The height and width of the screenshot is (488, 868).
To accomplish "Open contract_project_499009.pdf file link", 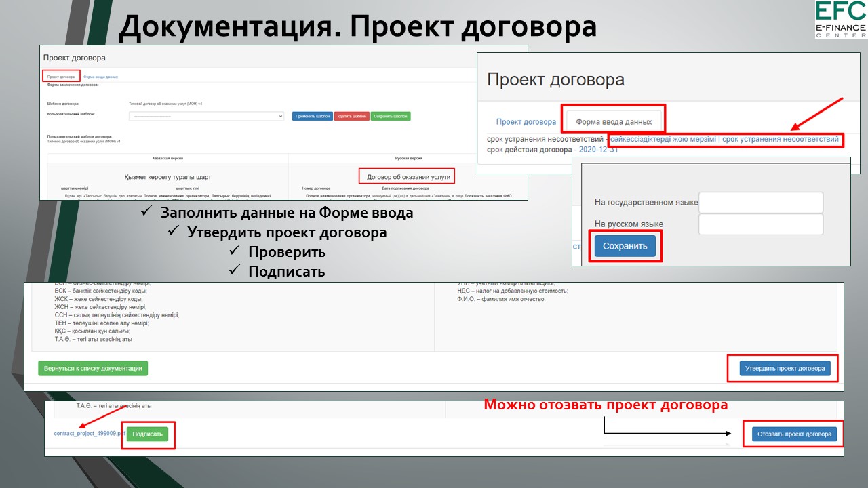I will [x=90, y=434].
